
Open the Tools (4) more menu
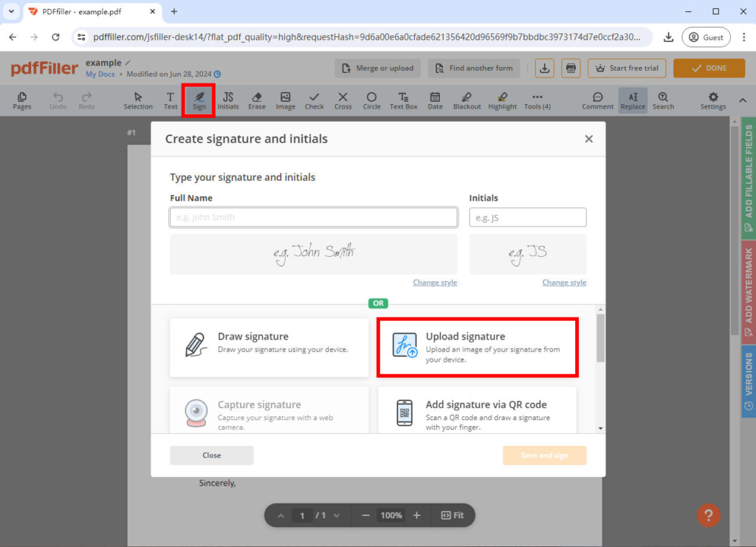pyautogui.click(x=537, y=100)
